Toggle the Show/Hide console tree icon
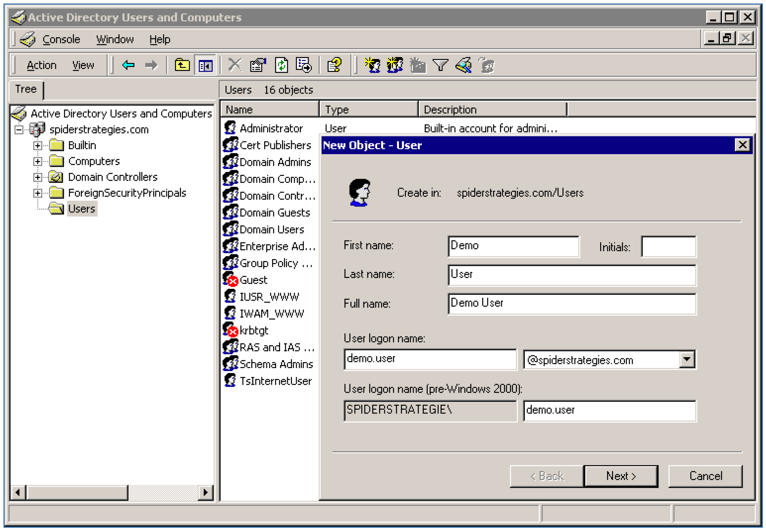The height and width of the screenshot is (532, 766). click(205, 65)
